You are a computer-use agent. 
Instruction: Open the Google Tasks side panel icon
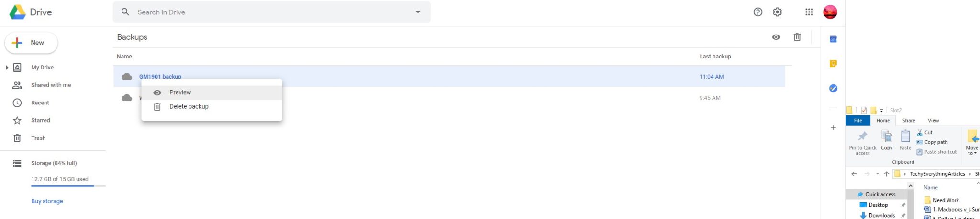(833, 88)
